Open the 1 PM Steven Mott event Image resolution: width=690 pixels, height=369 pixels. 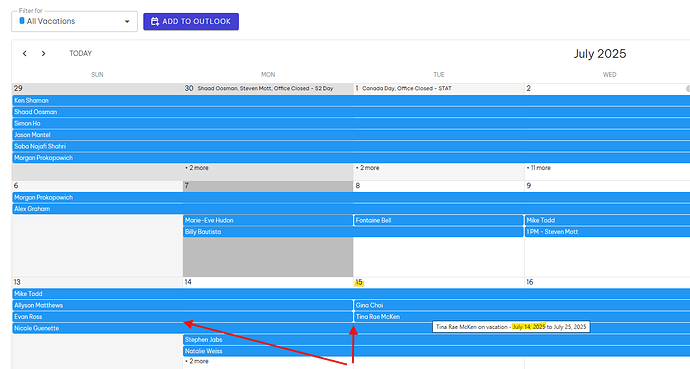click(607, 232)
